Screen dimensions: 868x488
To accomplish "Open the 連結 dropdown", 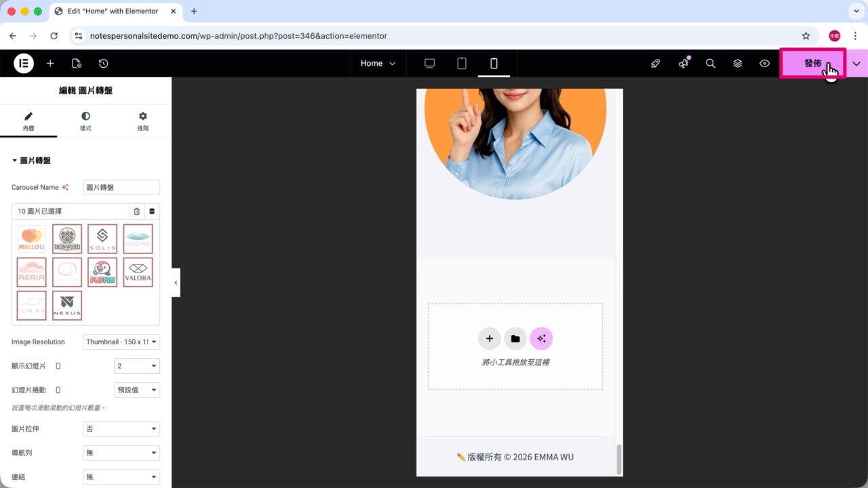I will [121, 477].
